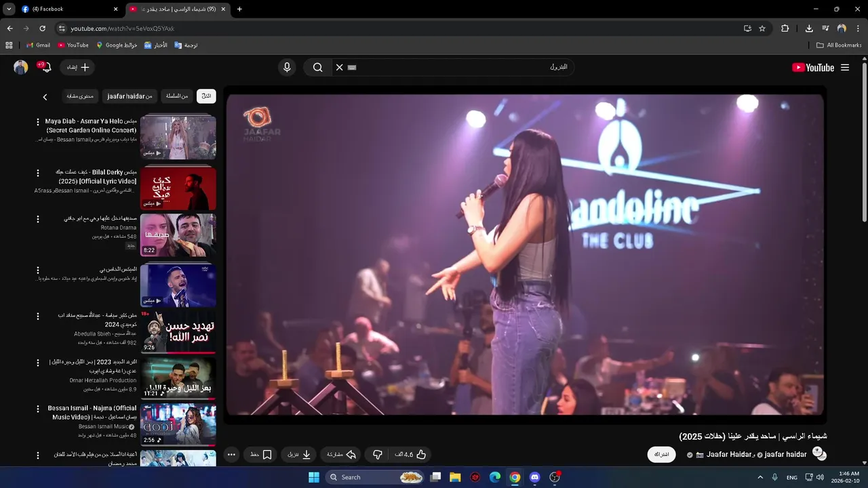Open options for Bilal Derky video

[x=38, y=172]
